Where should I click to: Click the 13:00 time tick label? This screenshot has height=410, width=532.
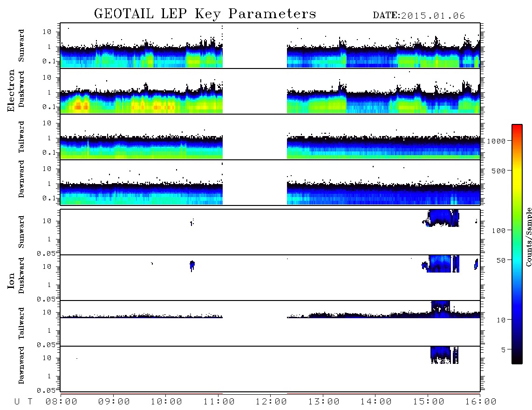324,402
